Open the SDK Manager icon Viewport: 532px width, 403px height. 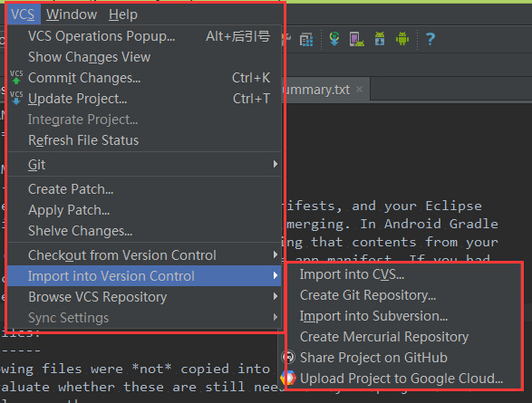[380, 39]
